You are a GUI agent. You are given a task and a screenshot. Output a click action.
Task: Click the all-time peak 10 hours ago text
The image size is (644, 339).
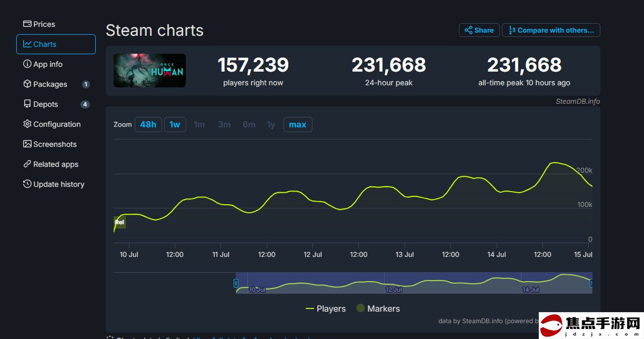pyautogui.click(x=524, y=83)
